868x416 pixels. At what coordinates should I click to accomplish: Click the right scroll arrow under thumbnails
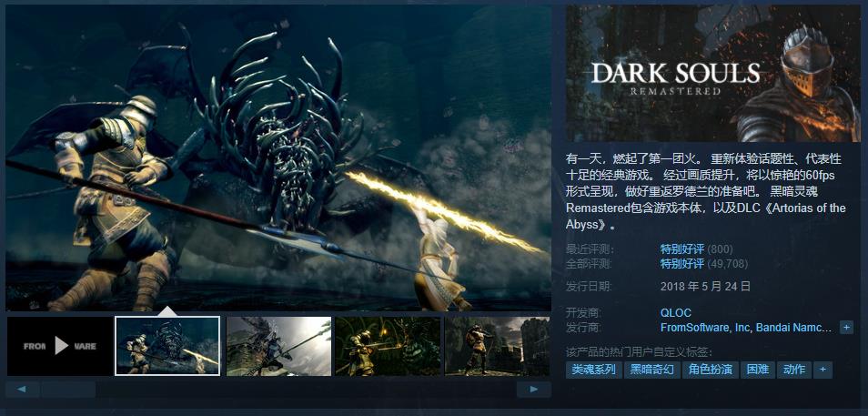(x=534, y=390)
